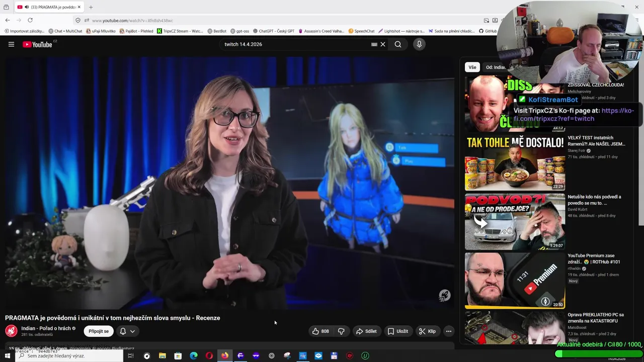Open the Sada na plnění chladic bookmark

click(x=451, y=31)
